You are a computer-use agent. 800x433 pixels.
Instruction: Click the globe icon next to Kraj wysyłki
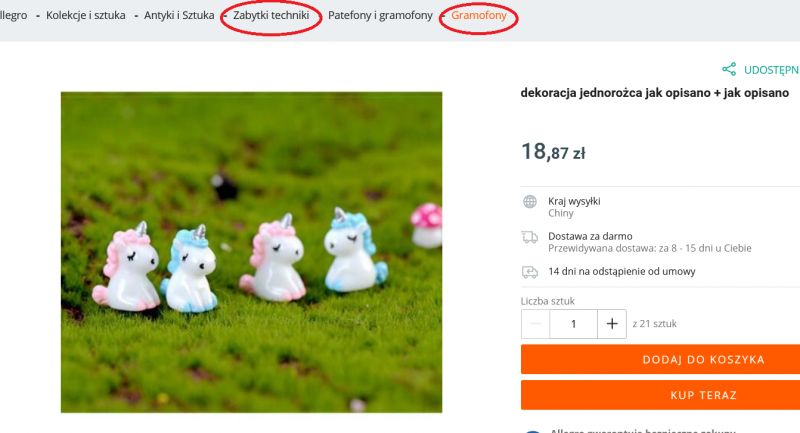(x=530, y=201)
